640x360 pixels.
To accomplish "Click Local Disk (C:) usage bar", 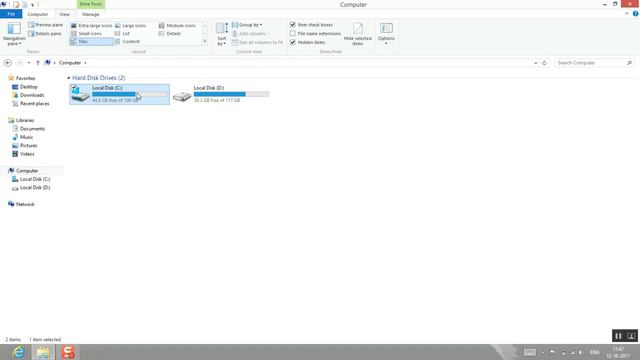I will tap(130, 94).
